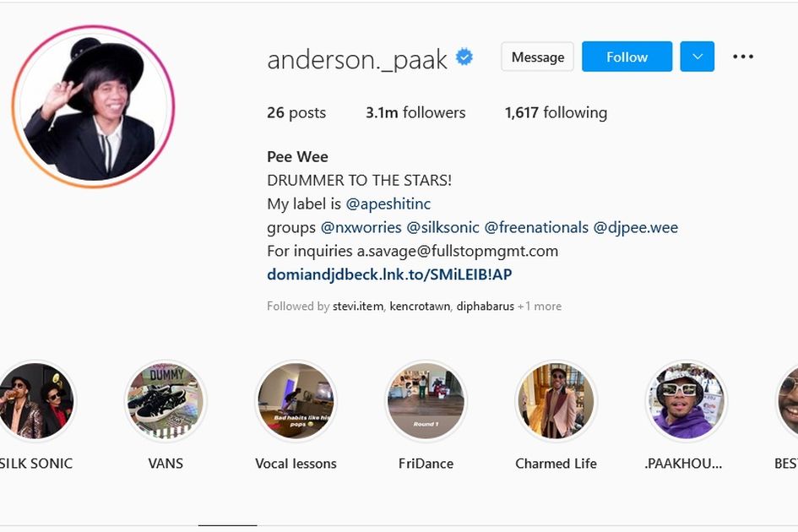Visit the @silksonic profile link

pyautogui.click(x=442, y=227)
